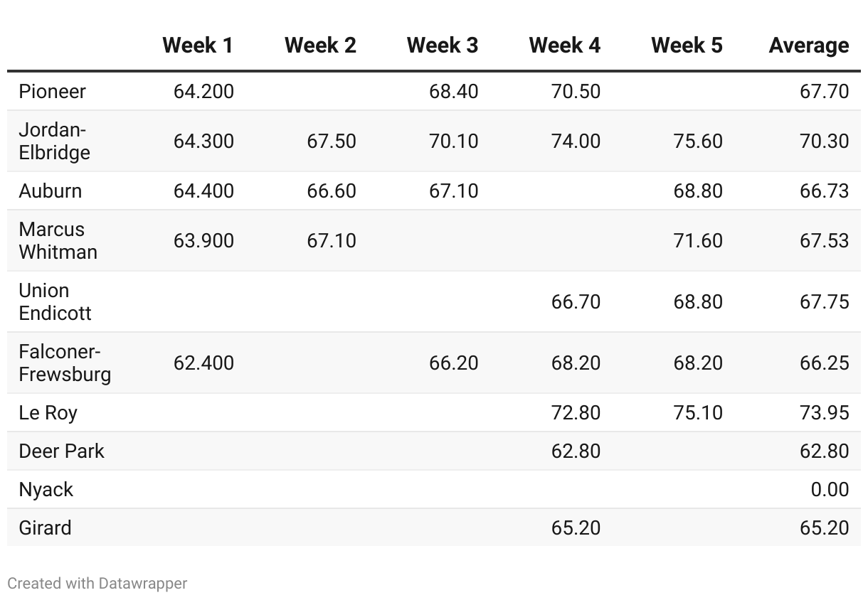
Task: Click the Jordan-Elbridge row label
Action: (54, 141)
